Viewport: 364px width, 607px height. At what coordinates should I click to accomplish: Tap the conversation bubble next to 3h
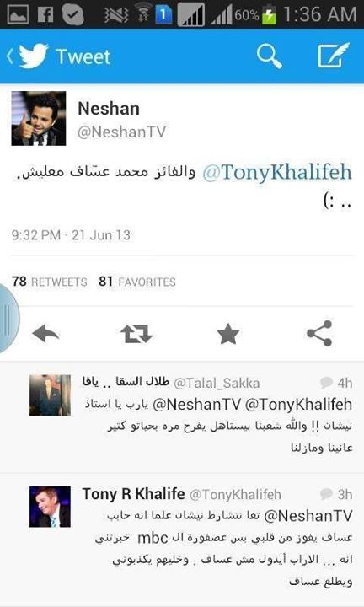point(326,494)
